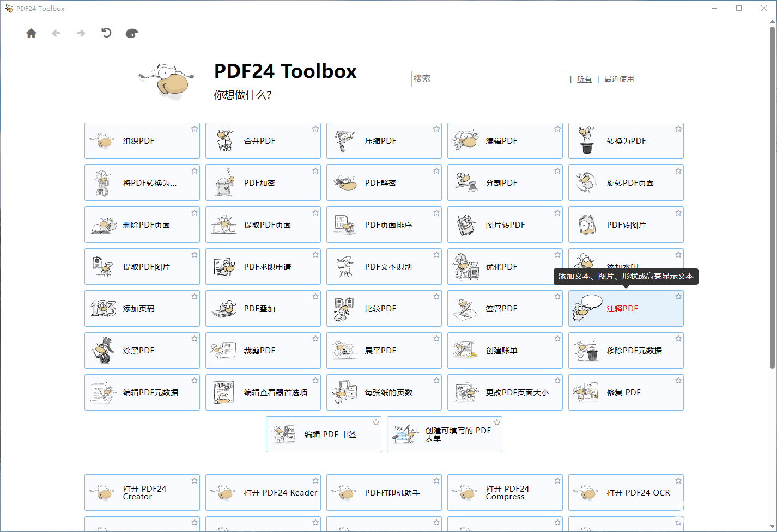Toggle the favorite star on PDF解密
Screen dimensions: 777x532
point(436,171)
